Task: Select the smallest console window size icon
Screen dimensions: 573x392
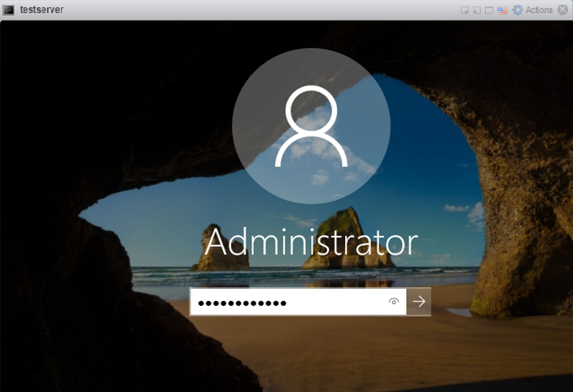Action: tap(465, 11)
